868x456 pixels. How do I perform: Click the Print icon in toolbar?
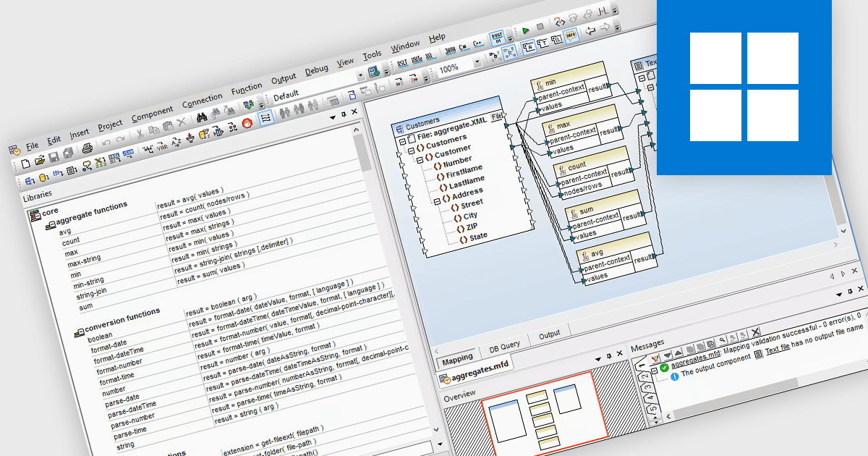[x=87, y=148]
